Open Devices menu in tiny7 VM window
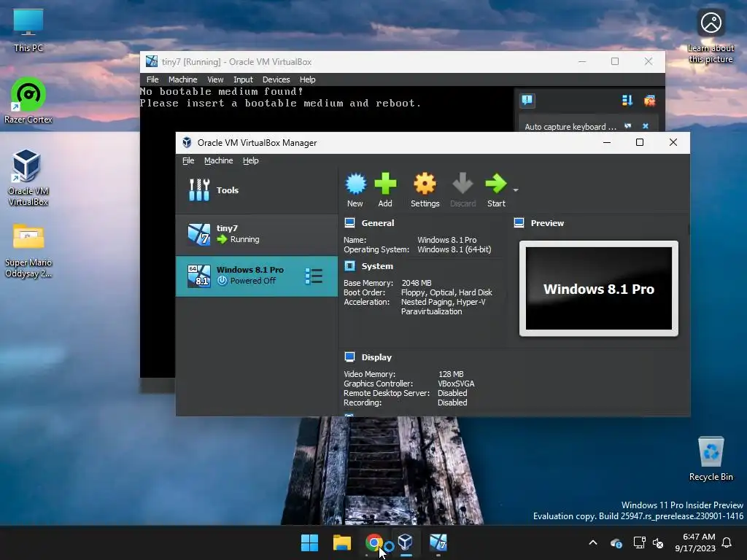 point(276,79)
